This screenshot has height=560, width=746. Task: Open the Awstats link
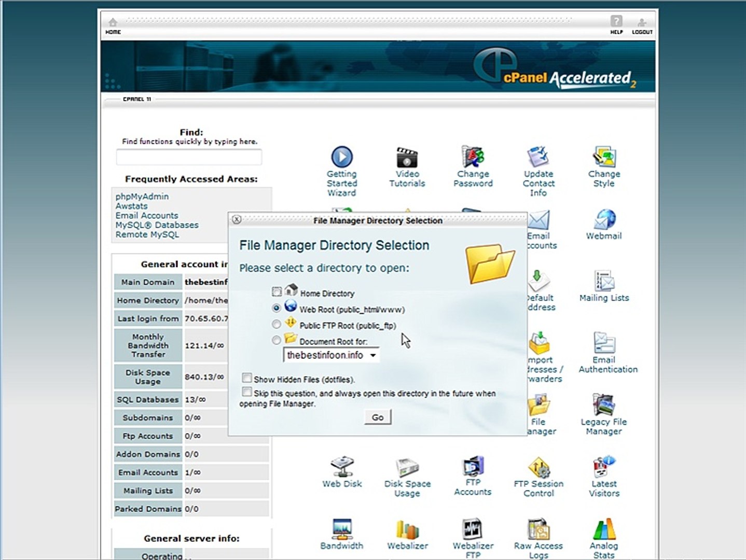click(x=131, y=206)
